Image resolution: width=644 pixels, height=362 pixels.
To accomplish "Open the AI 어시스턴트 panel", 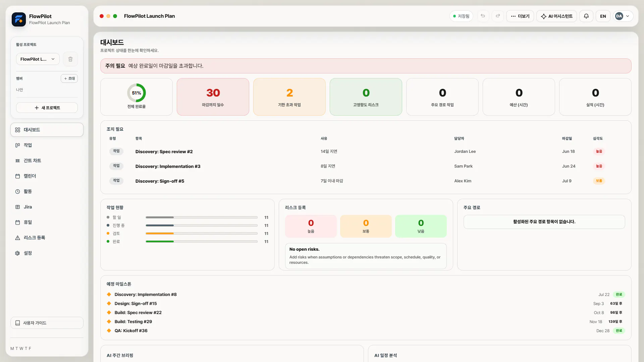I will click(556, 16).
